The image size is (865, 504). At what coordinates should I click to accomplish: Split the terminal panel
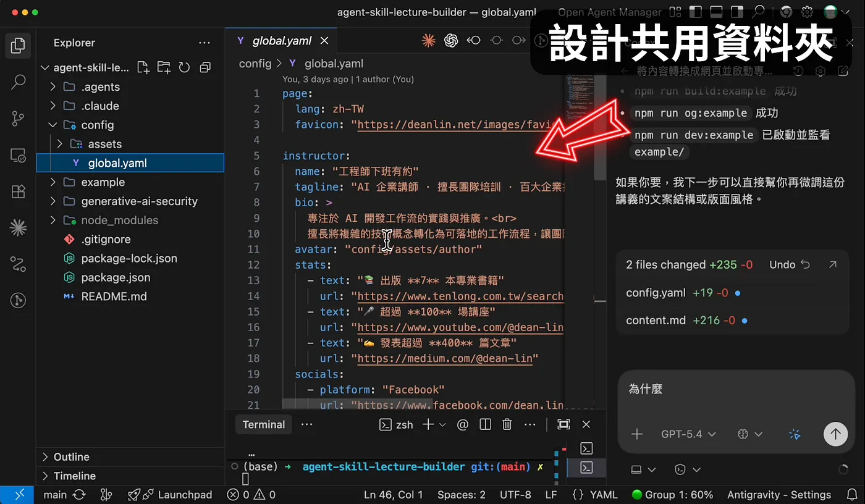click(485, 424)
